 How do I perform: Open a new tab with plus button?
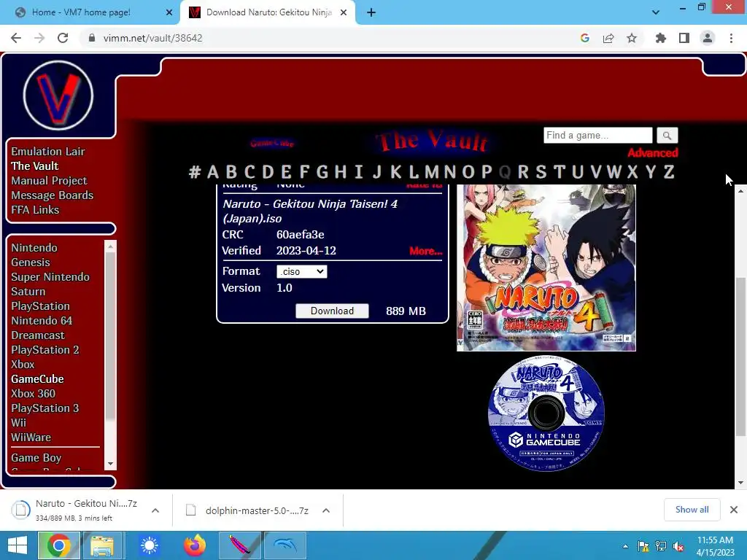pyautogui.click(x=371, y=13)
